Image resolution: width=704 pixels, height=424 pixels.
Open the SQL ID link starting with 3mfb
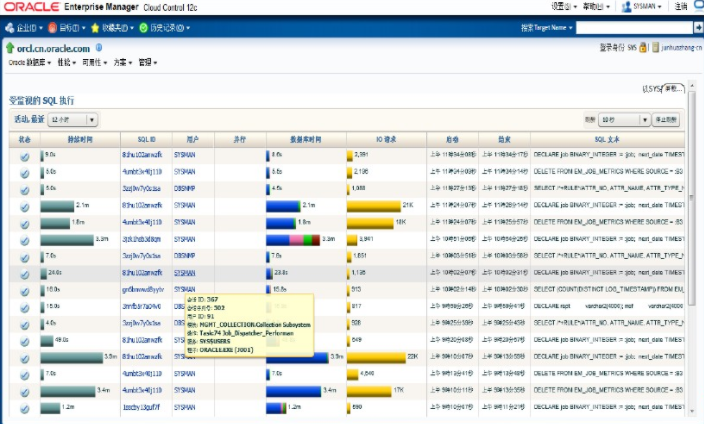click(141, 306)
